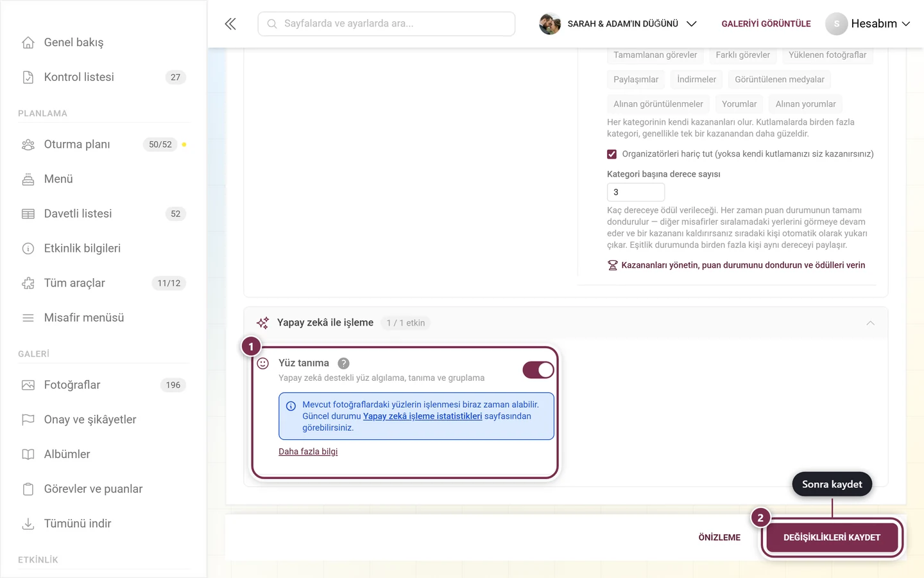Toggle the Yüklenen fotoğraflar category chip
The image size is (924, 578).
(827, 55)
